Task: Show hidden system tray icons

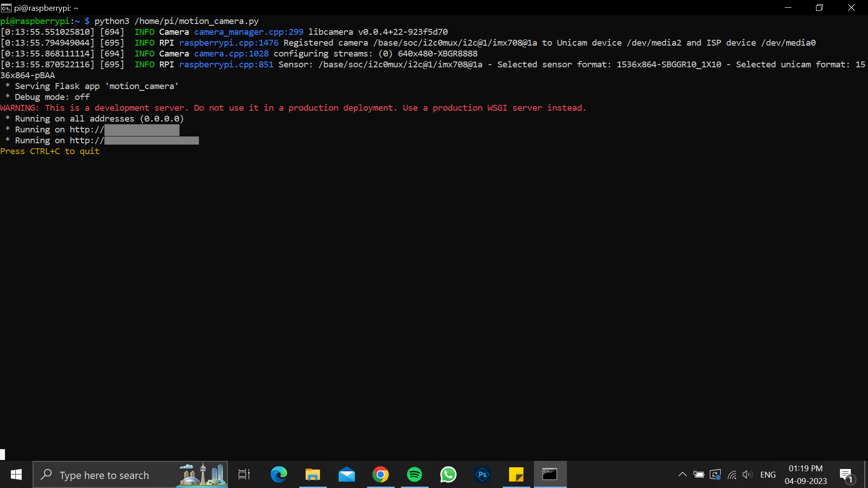Action: [x=683, y=474]
